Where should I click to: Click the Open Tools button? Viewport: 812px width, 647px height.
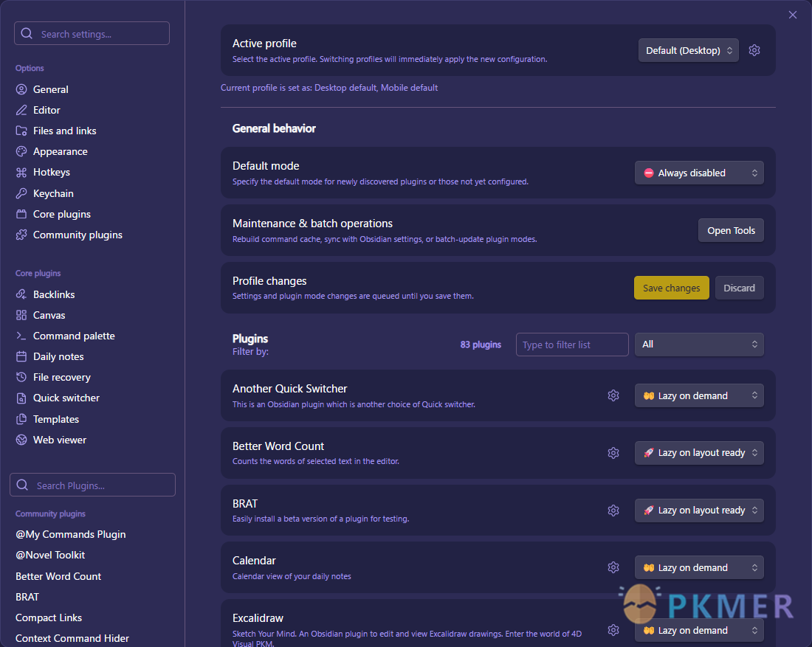click(x=731, y=230)
